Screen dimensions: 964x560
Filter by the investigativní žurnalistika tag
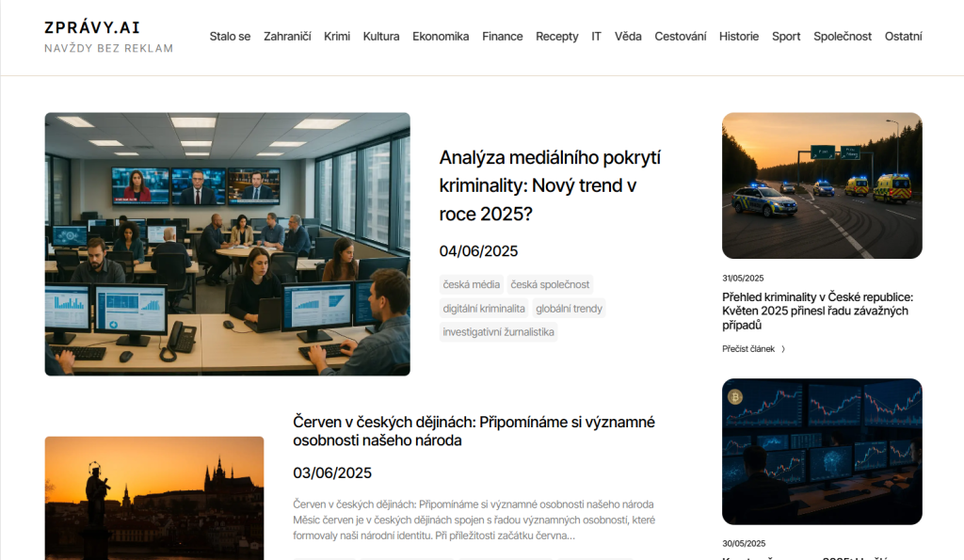[498, 332]
